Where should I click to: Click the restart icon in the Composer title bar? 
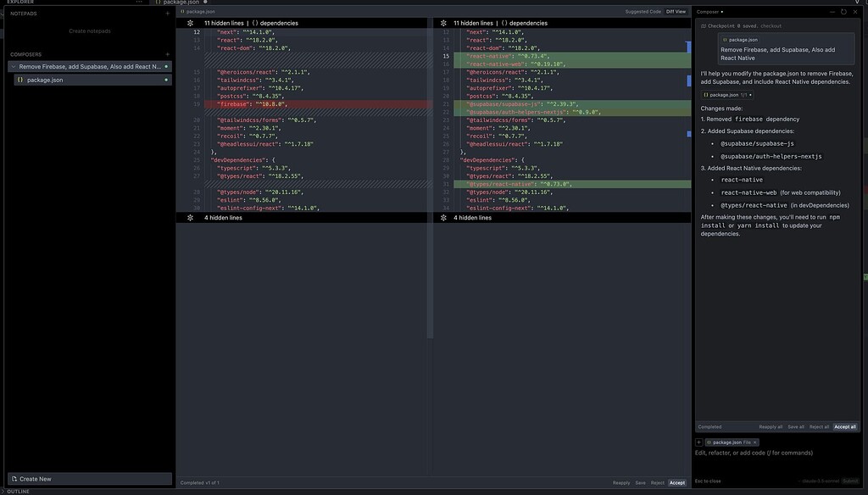843,12
